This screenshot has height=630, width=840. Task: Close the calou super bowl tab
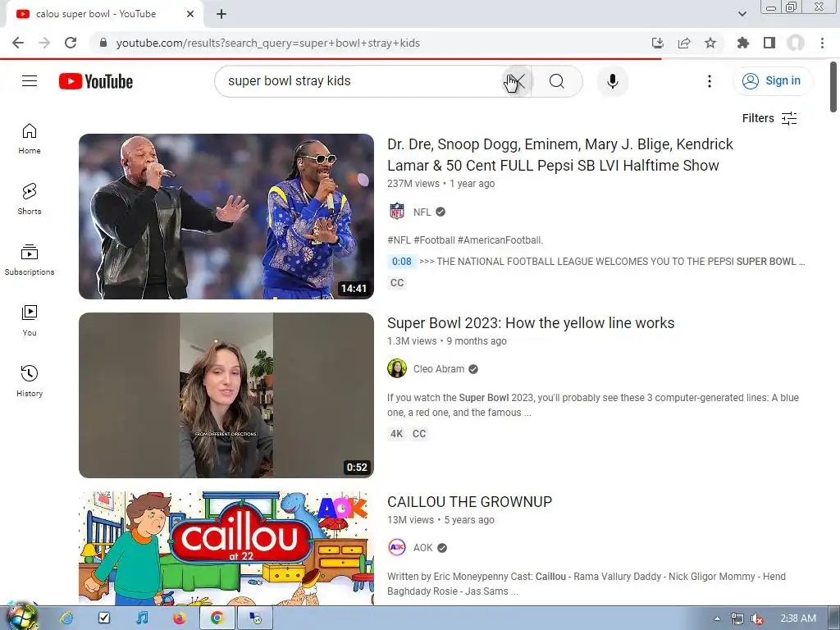(190, 14)
